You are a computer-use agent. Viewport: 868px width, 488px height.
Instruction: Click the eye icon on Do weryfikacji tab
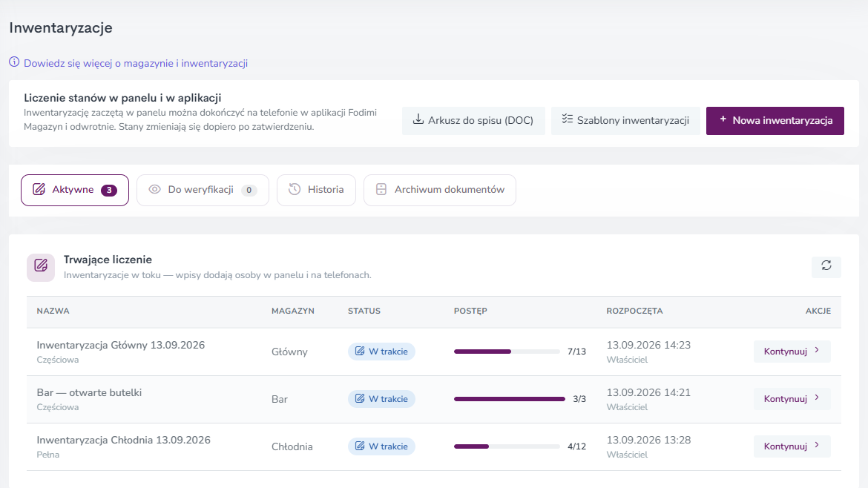[x=154, y=189]
